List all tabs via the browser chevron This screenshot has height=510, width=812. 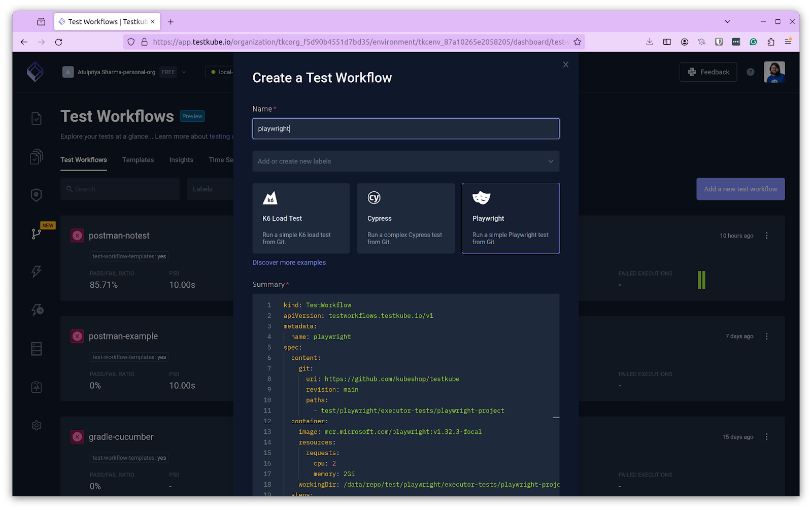click(x=727, y=22)
